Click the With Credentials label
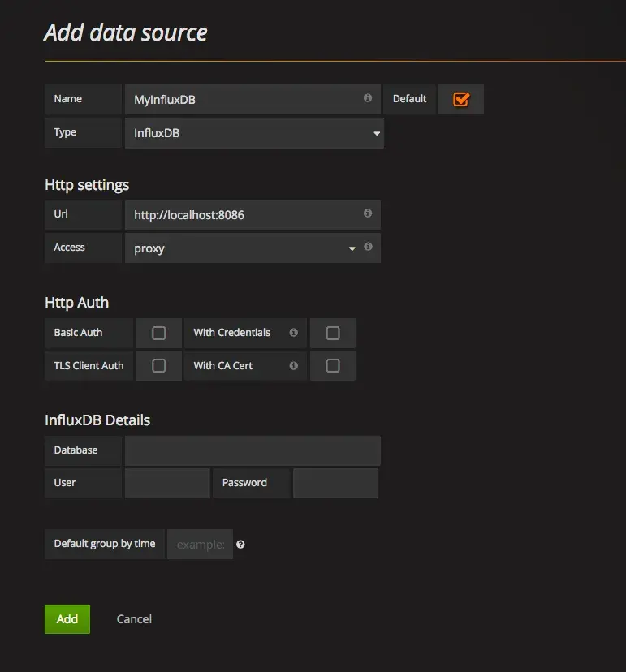The height and width of the screenshot is (672, 626). coord(232,333)
